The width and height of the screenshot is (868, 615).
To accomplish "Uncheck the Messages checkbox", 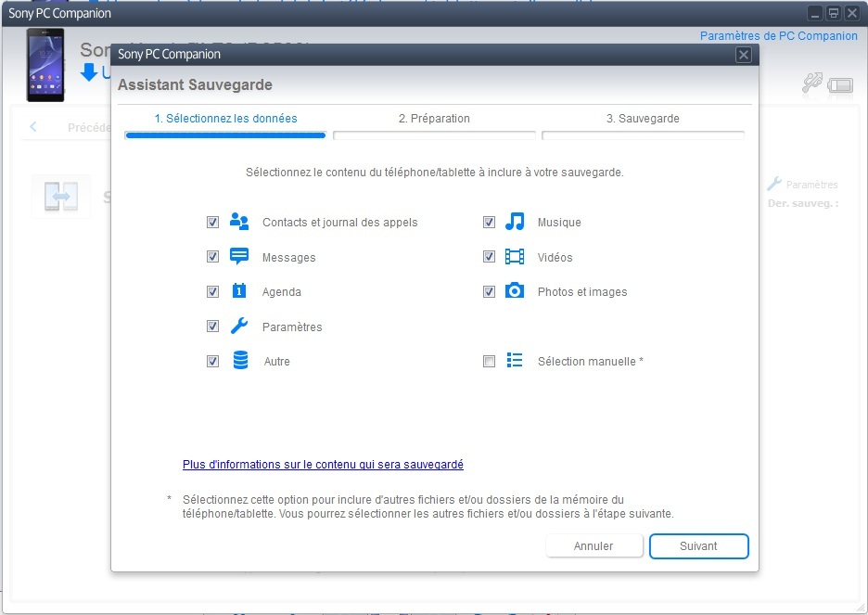I will (212, 257).
